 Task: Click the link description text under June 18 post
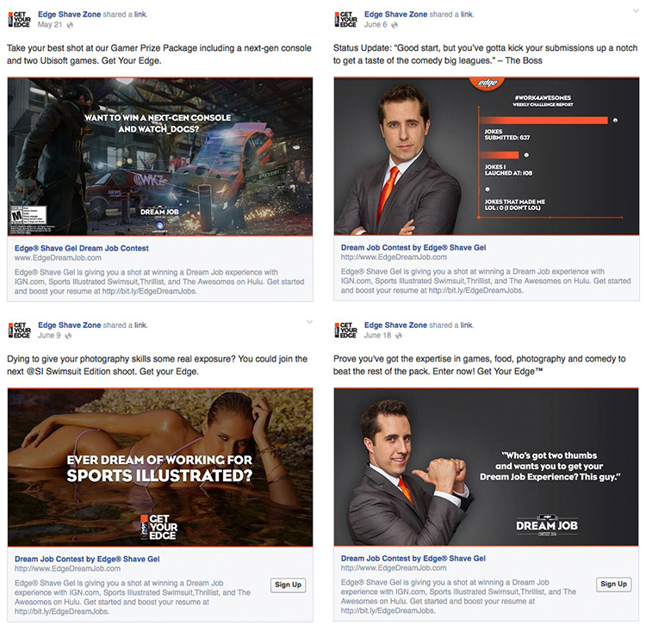pyautogui.click(x=458, y=597)
